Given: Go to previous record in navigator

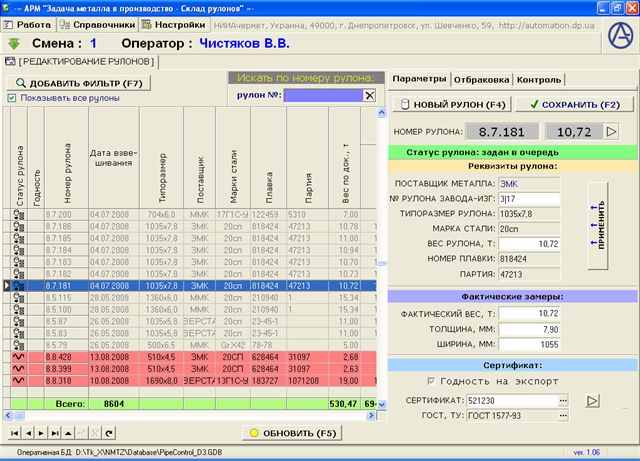Looking at the screenshot, I should [28, 433].
